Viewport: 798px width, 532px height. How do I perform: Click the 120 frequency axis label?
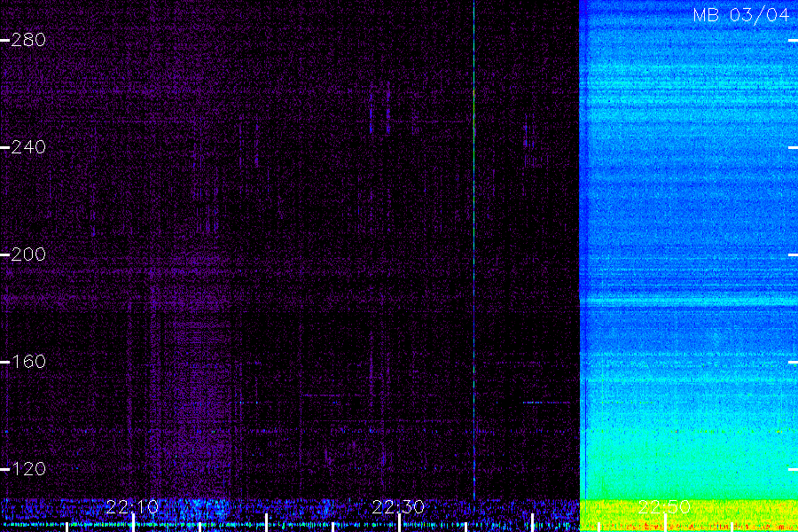pos(28,468)
